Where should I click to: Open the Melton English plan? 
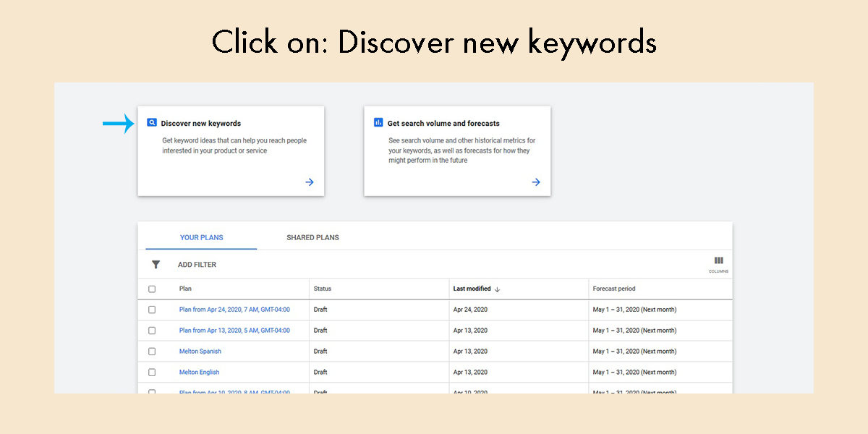[x=199, y=373]
